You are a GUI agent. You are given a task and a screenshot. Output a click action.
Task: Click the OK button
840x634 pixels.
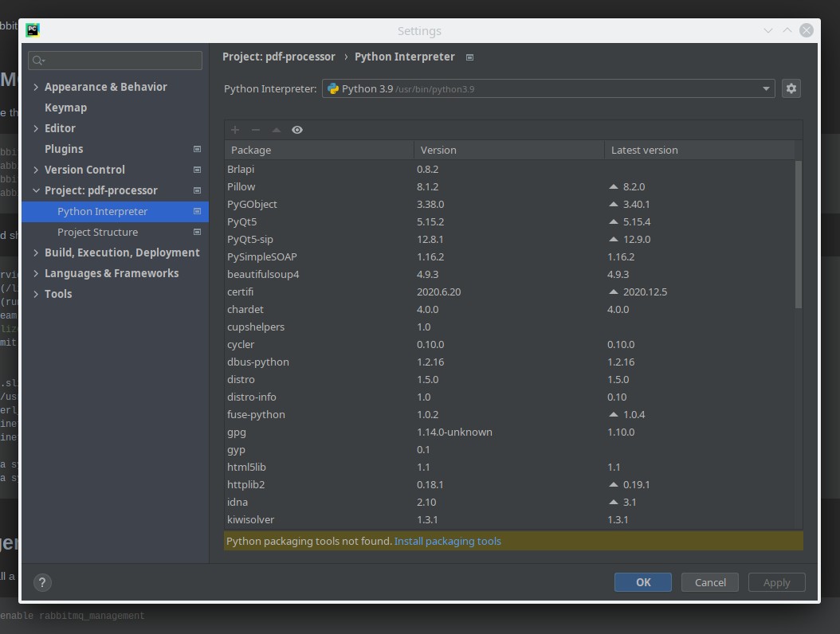(643, 582)
